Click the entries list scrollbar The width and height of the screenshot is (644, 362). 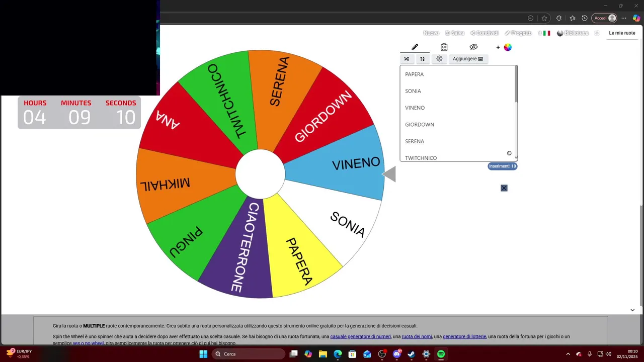coord(516,84)
